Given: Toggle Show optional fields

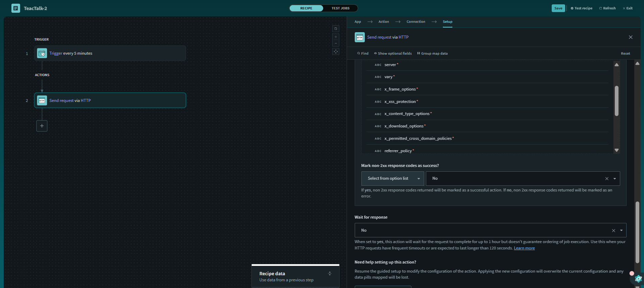Looking at the screenshot, I should tap(393, 54).
